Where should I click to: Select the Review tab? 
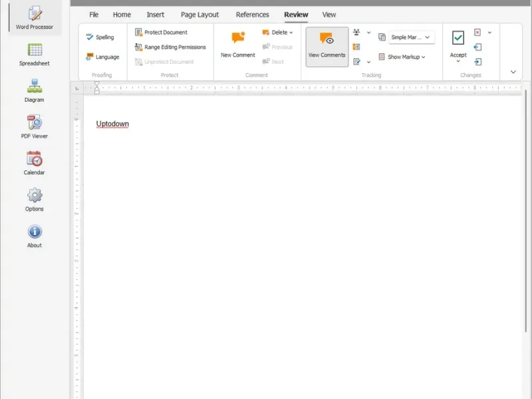click(x=296, y=15)
